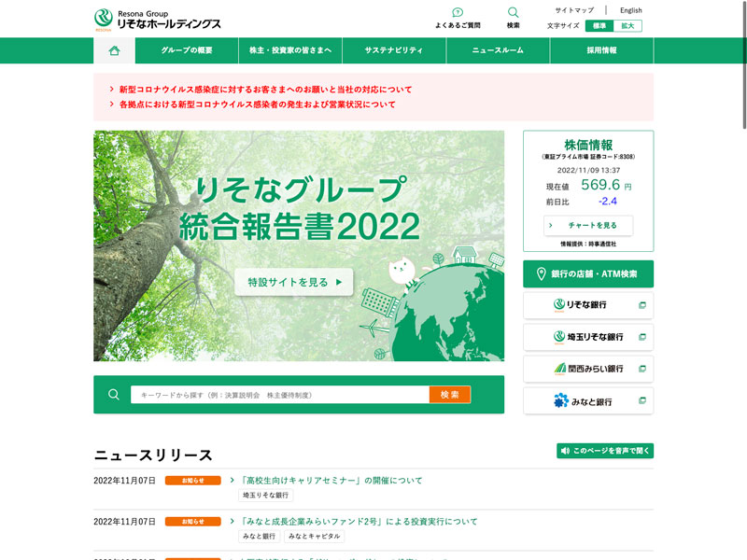The width and height of the screenshot is (747, 560).
Task: Open the 採用情報 tab
Action: (x=601, y=50)
